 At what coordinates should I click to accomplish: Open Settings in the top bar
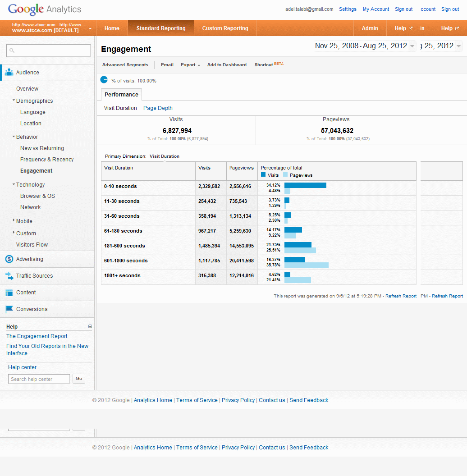point(348,9)
